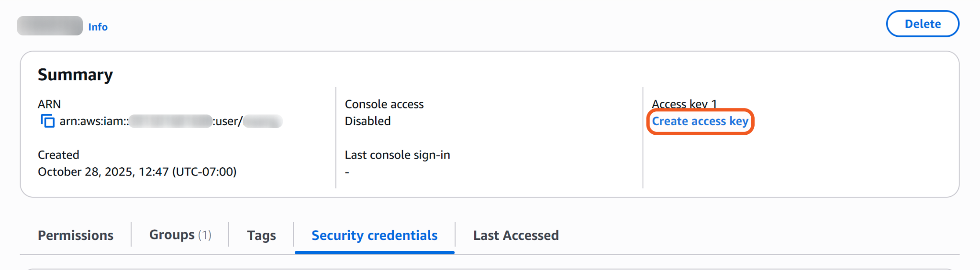Image resolution: width=980 pixels, height=270 pixels.
Task: Click the Last console sign-in label
Action: point(397,155)
